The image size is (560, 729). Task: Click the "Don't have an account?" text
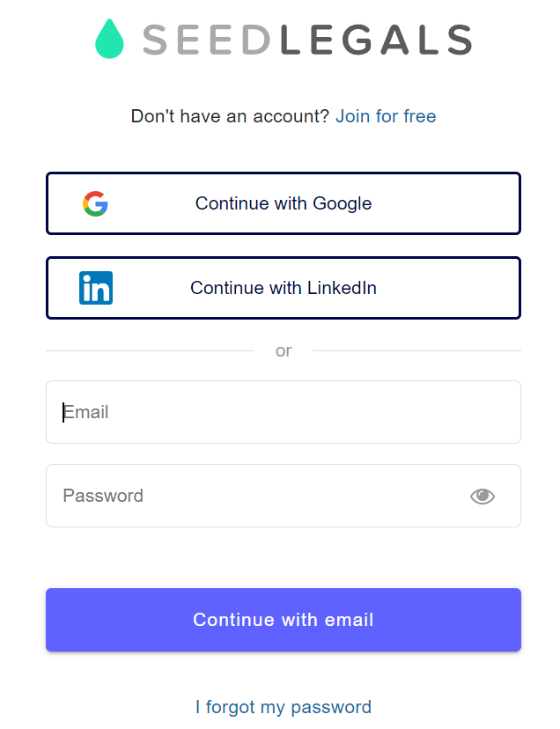pyautogui.click(x=230, y=116)
